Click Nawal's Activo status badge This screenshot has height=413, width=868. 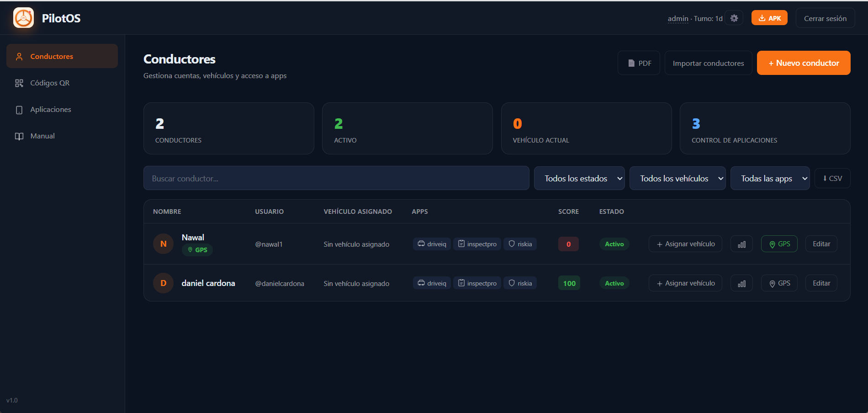(x=614, y=244)
